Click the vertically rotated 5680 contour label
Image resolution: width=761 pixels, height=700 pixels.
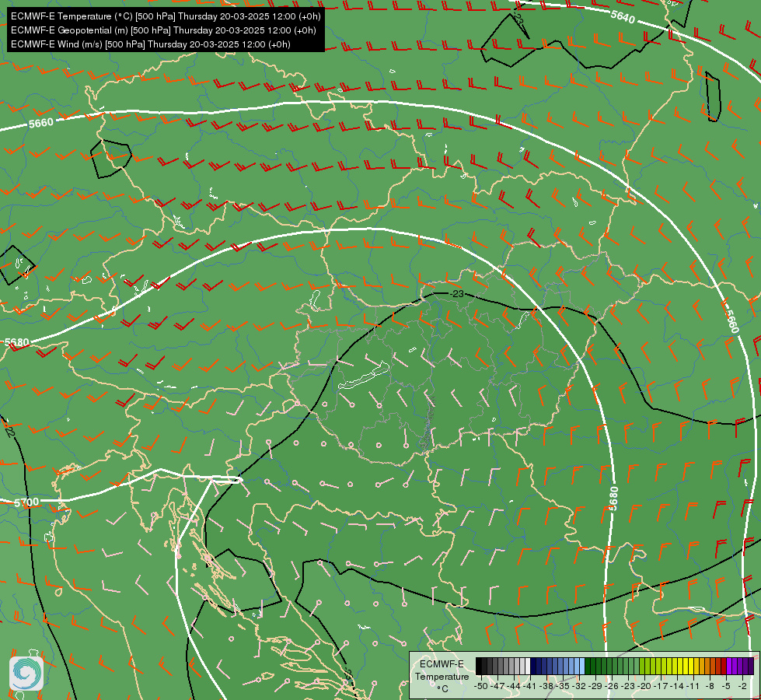[x=613, y=499]
